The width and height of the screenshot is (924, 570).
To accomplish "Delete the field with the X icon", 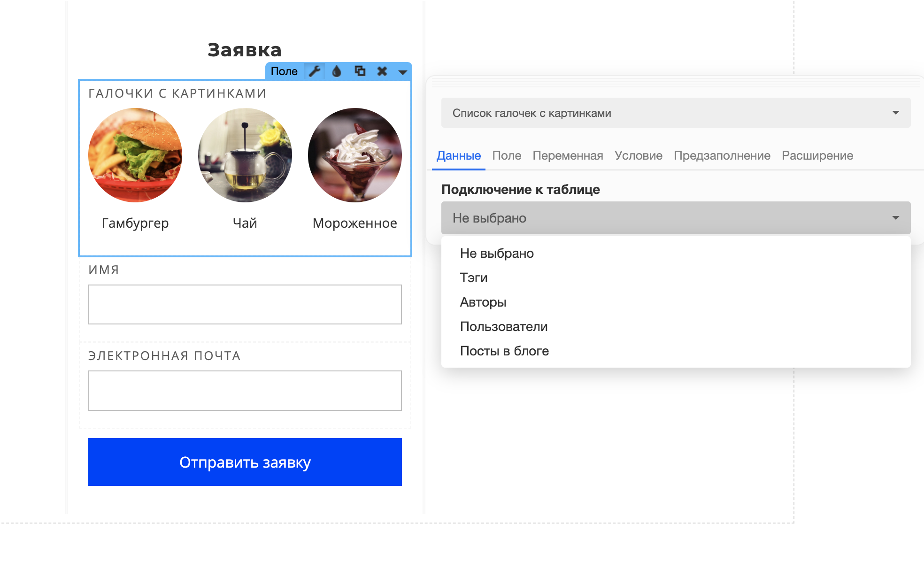I will 382,71.
